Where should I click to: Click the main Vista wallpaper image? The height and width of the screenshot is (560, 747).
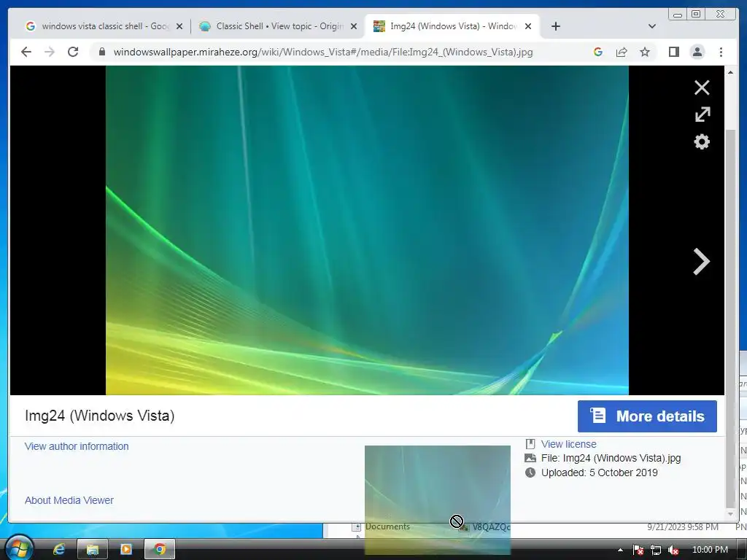(367, 230)
